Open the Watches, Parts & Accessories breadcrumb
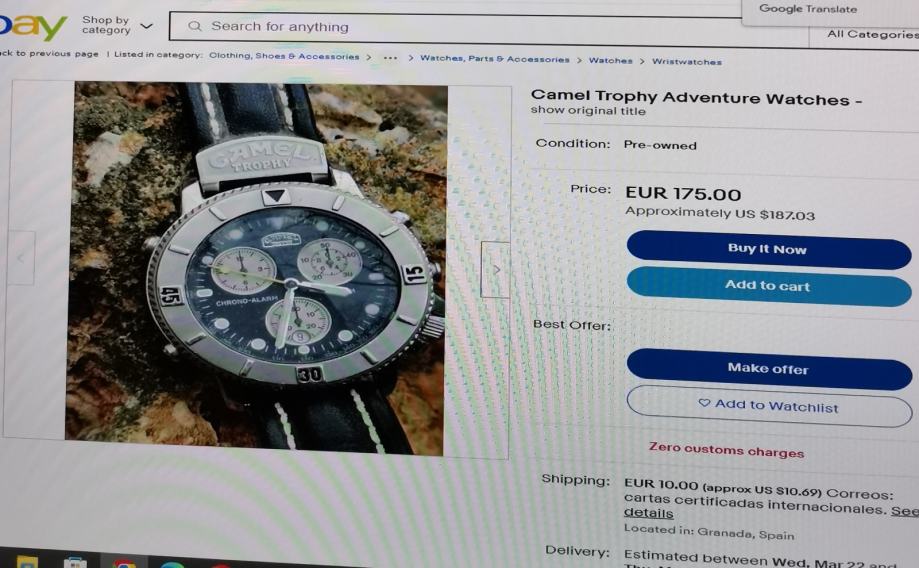919x568 pixels. click(x=495, y=59)
